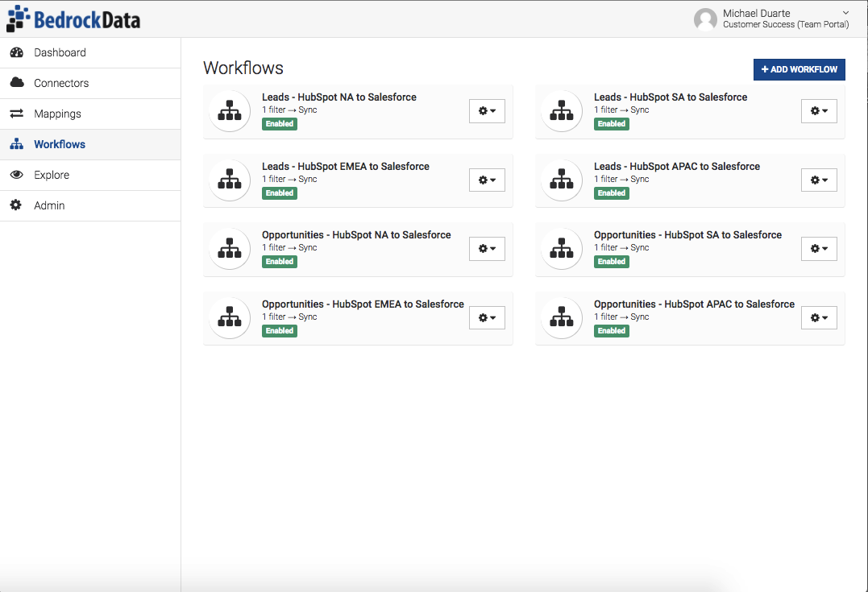Click the Explore eye icon
The image size is (868, 592).
click(x=17, y=174)
